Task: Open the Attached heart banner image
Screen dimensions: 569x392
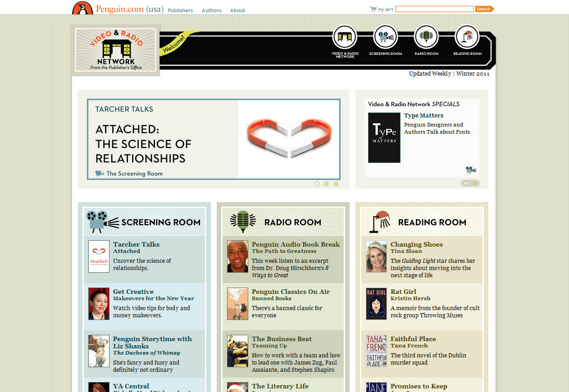Action: pos(289,139)
